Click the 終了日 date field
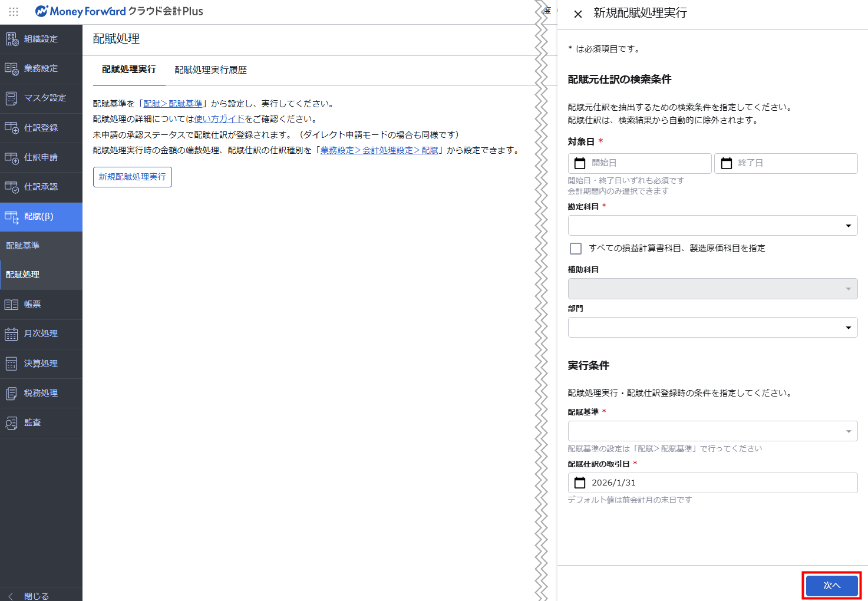The image size is (868, 601). tap(786, 163)
